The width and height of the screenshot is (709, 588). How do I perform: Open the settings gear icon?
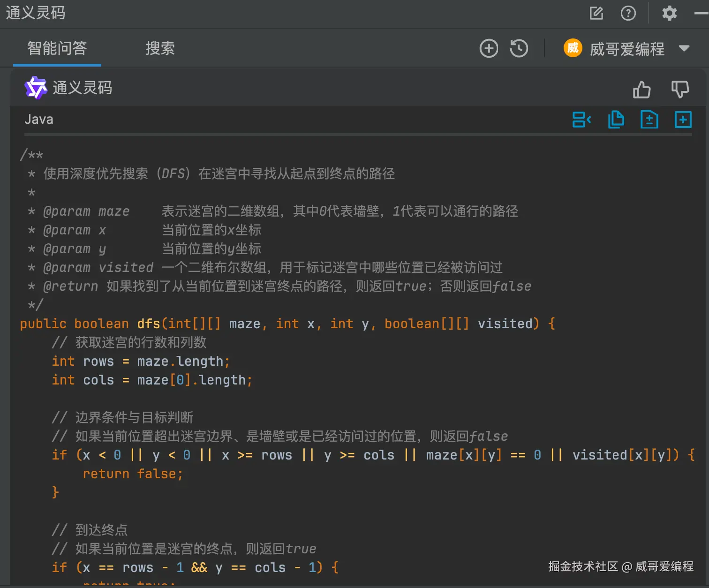point(670,13)
